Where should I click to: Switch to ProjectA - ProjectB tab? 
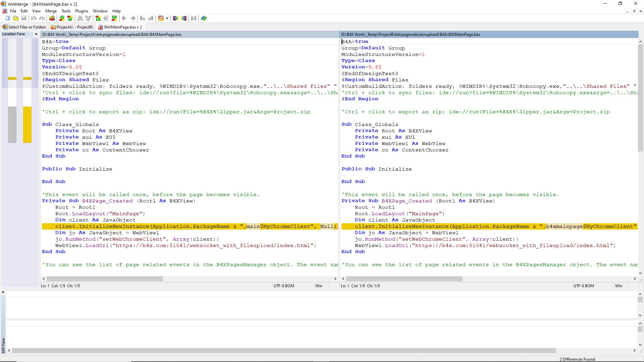(x=72, y=27)
